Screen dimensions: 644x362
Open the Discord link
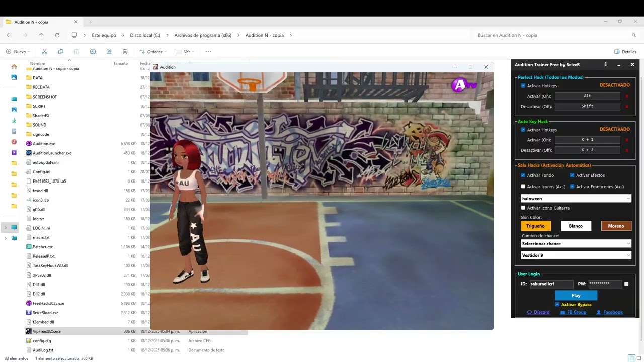tap(538, 312)
